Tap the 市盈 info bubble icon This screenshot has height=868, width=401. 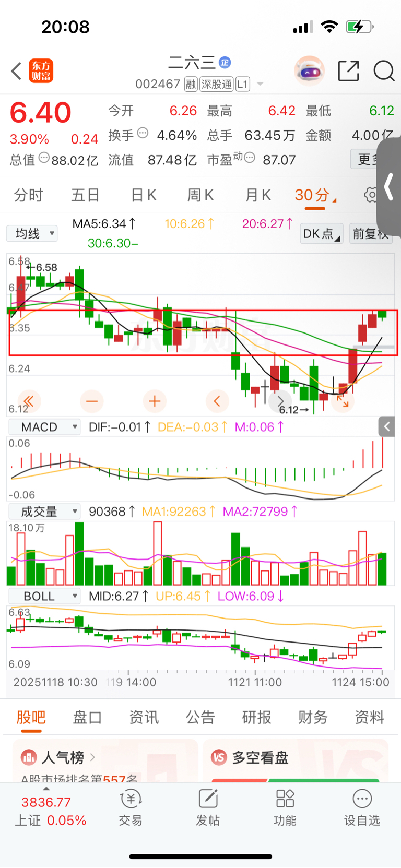point(250,157)
